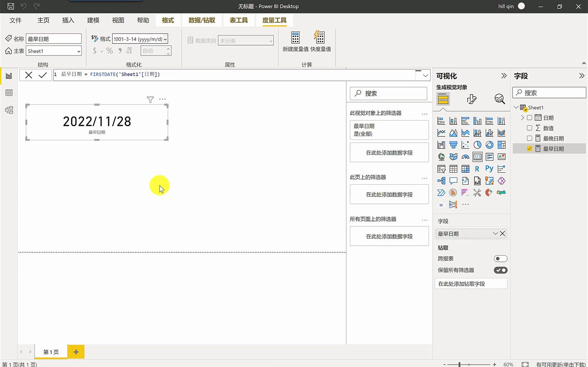Select the line chart visual

tap(441, 133)
